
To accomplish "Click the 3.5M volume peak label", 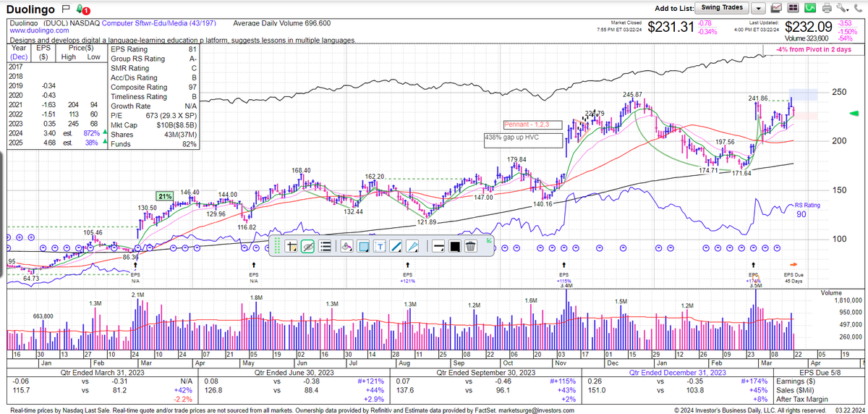I will pyautogui.click(x=757, y=287).
